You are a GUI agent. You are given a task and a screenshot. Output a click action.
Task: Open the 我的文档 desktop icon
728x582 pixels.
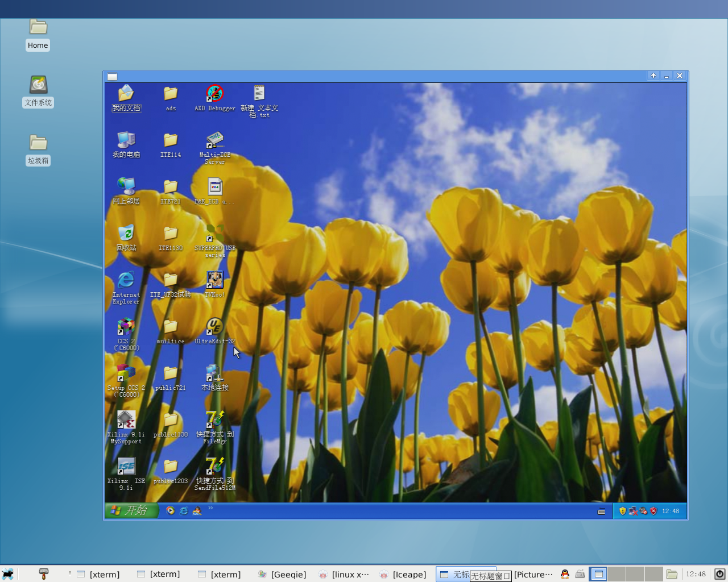coord(126,98)
